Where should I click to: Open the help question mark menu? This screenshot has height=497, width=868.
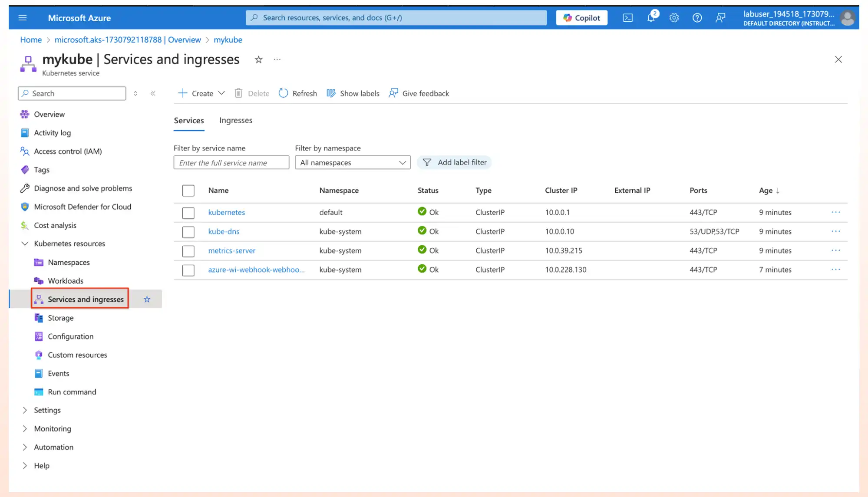[x=697, y=18]
